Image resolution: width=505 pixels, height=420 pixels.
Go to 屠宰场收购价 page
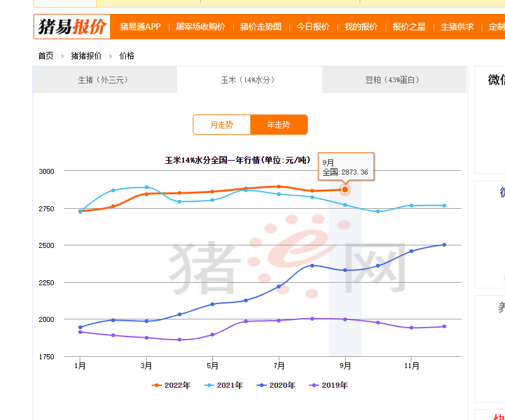tap(200, 27)
